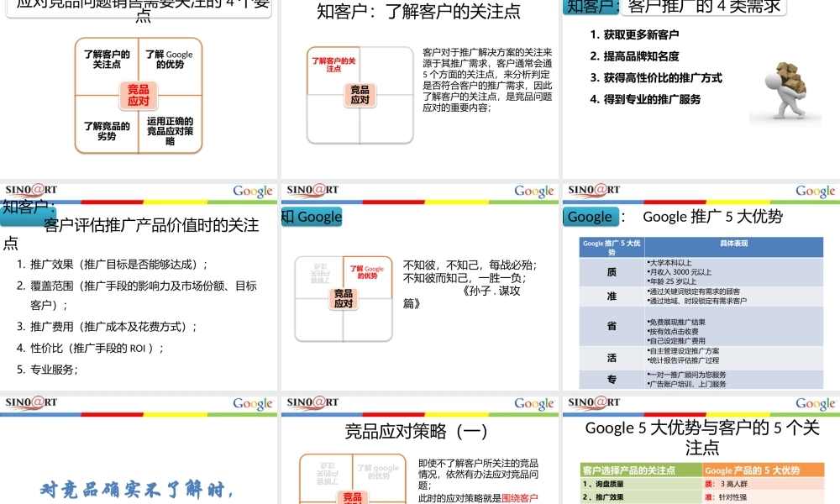Screen dimensions: 840x504
Task: Click the 知 Google label badge
Action: tap(312, 217)
